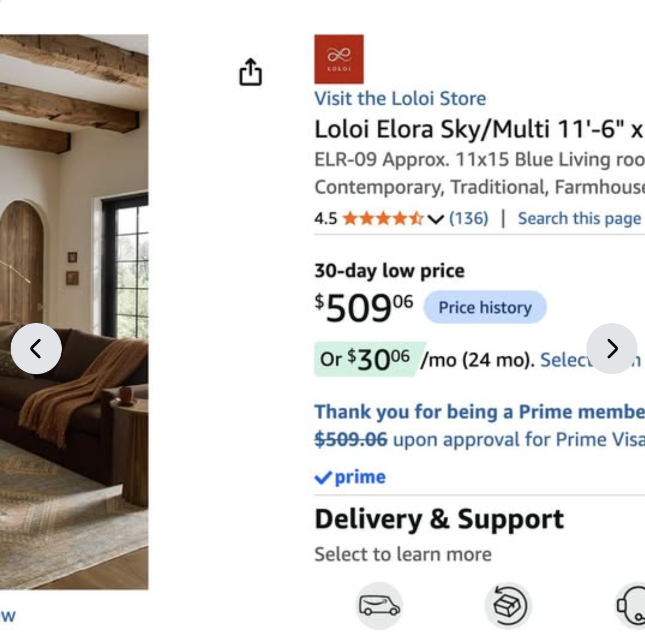
Task: Open the red Loloi brand logo
Action: coord(339,59)
